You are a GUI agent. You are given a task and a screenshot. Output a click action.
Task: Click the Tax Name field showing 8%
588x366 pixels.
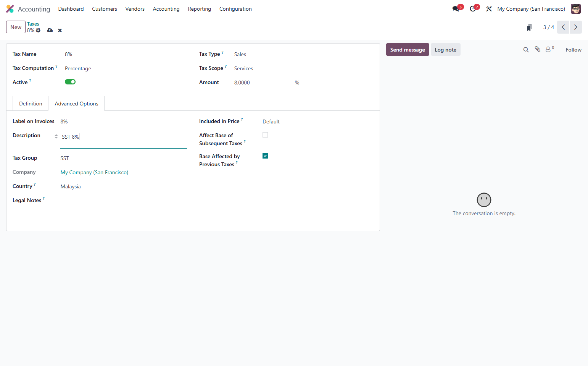pos(126,54)
